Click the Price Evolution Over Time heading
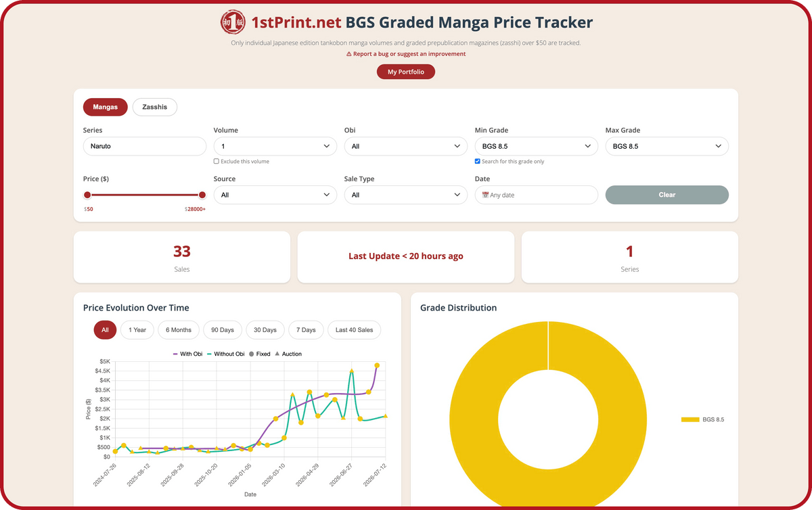812x510 pixels. pos(136,308)
